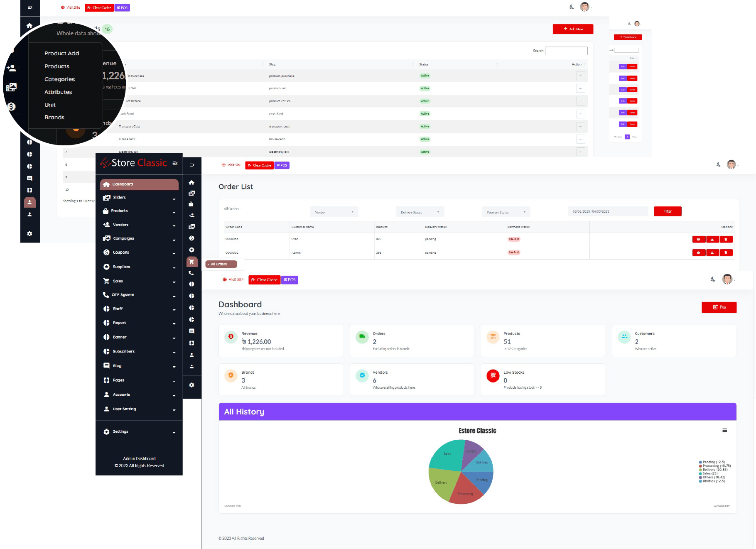Click the Revenue dollar icon on the dashboard

click(x=231, y=337)
